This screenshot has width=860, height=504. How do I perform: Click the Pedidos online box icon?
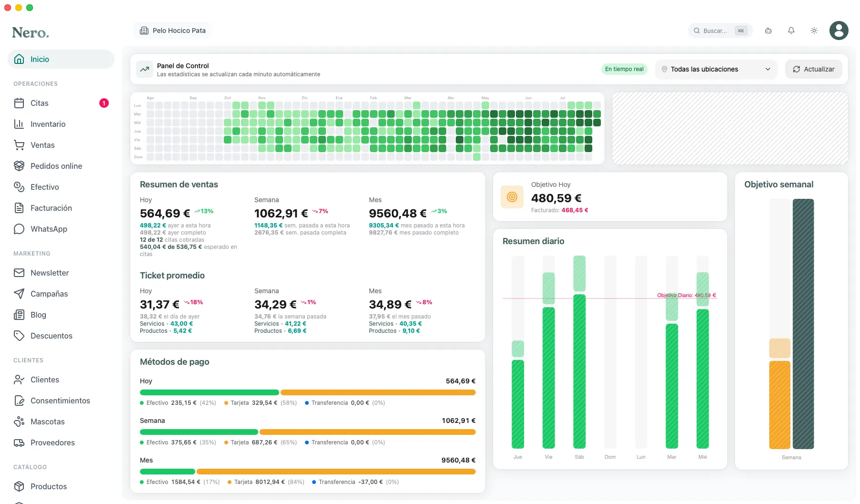19,166
